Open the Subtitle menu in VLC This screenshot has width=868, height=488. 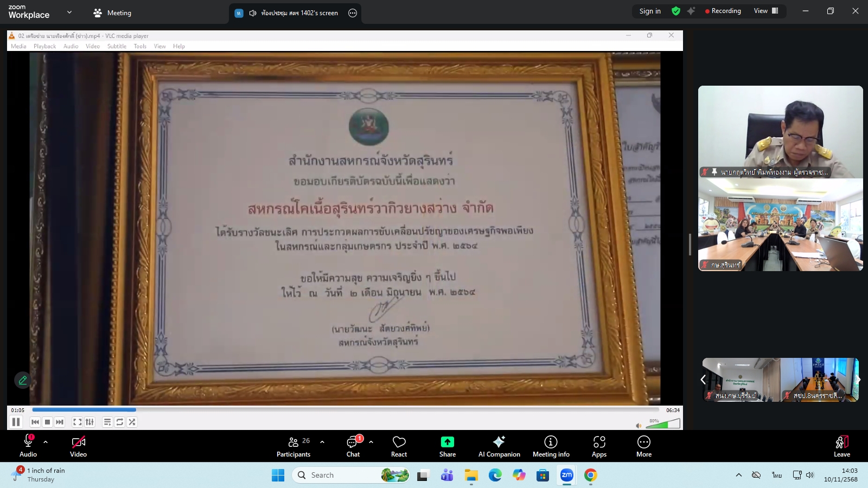click(x=116, y=46)
